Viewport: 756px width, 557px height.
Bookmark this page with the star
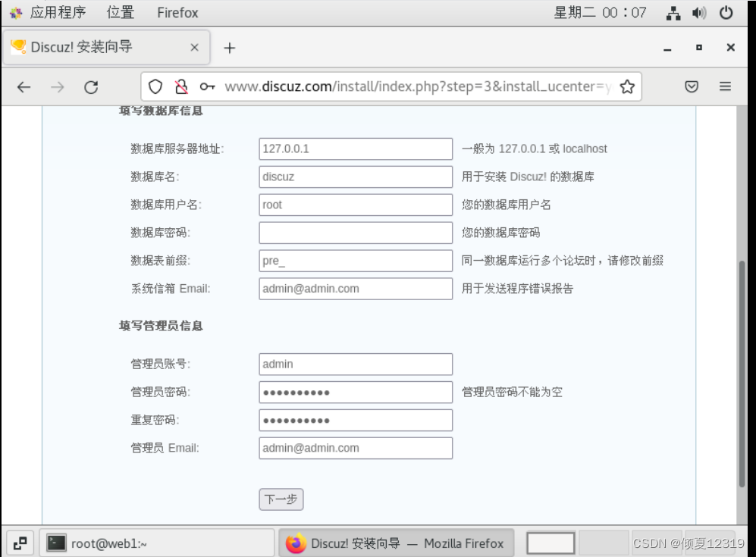coord(627,86)
